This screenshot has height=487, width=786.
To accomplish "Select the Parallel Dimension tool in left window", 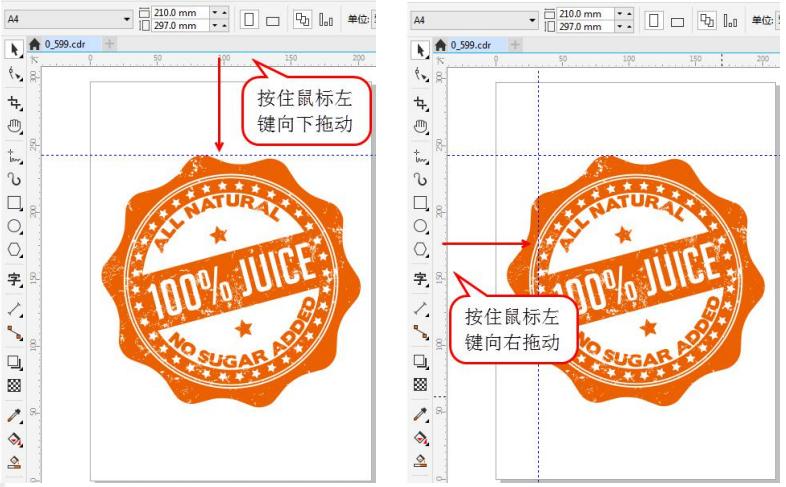I will pos(15,309).
